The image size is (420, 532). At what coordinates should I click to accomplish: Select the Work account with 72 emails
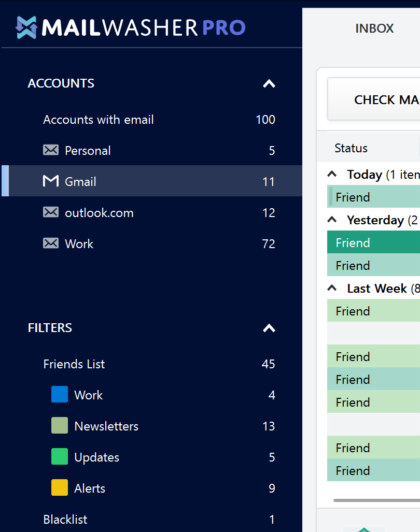[x=152, y=243]
